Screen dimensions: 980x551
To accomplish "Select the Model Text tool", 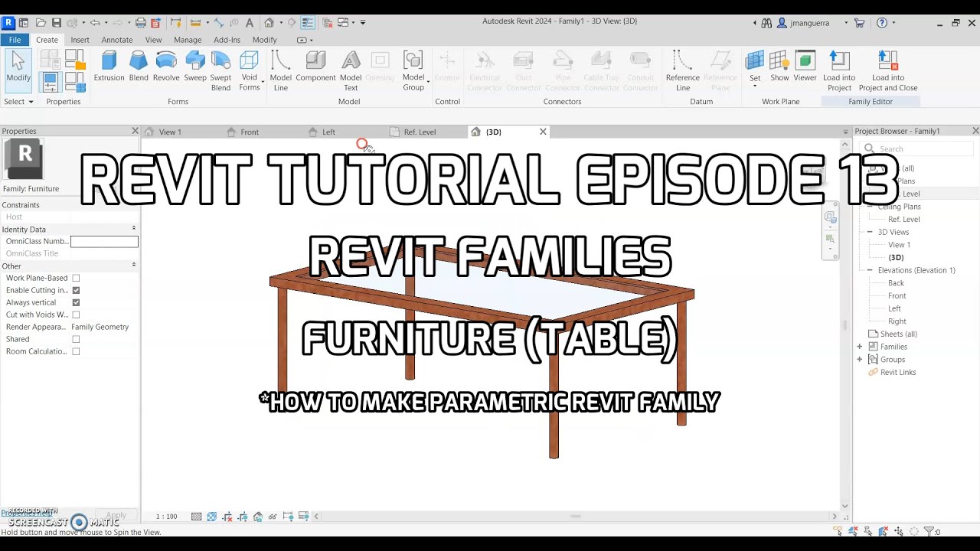I will [351, 70].
